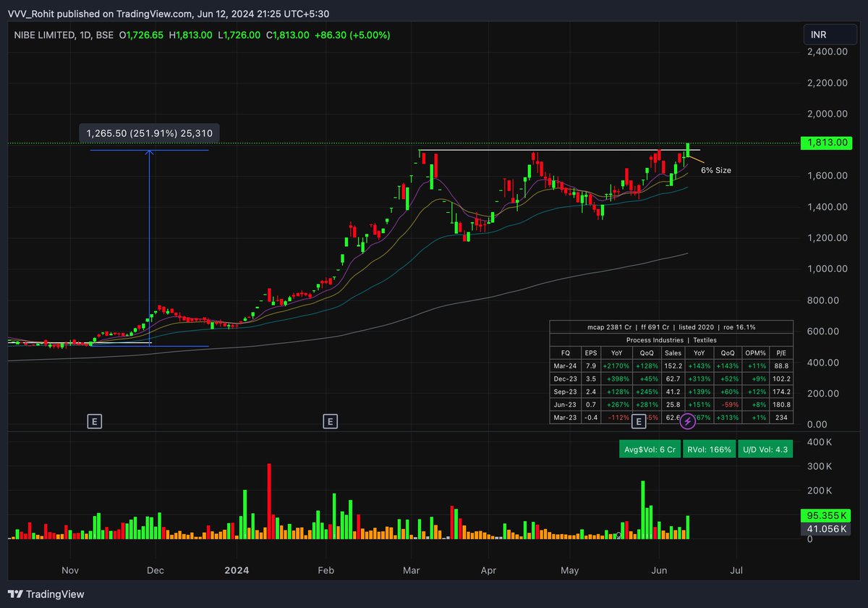868x608 pixels.
Task: Click the 1,265.50 (251.91%) measurement label
Action: click(150, 133)
